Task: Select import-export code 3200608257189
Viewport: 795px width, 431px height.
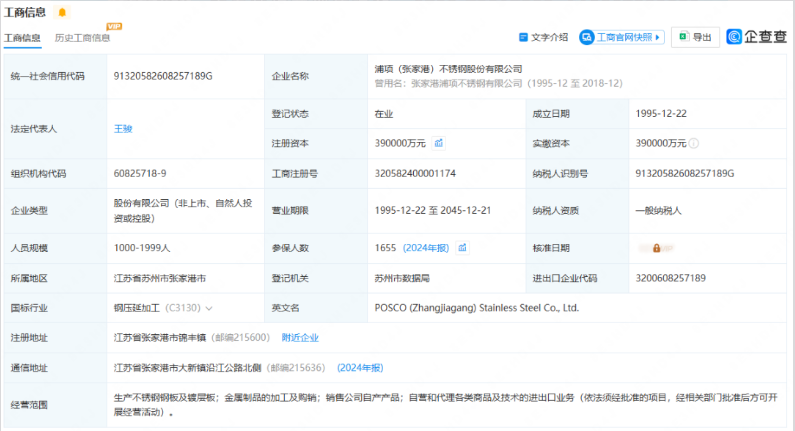Action: tap(670, 278)
